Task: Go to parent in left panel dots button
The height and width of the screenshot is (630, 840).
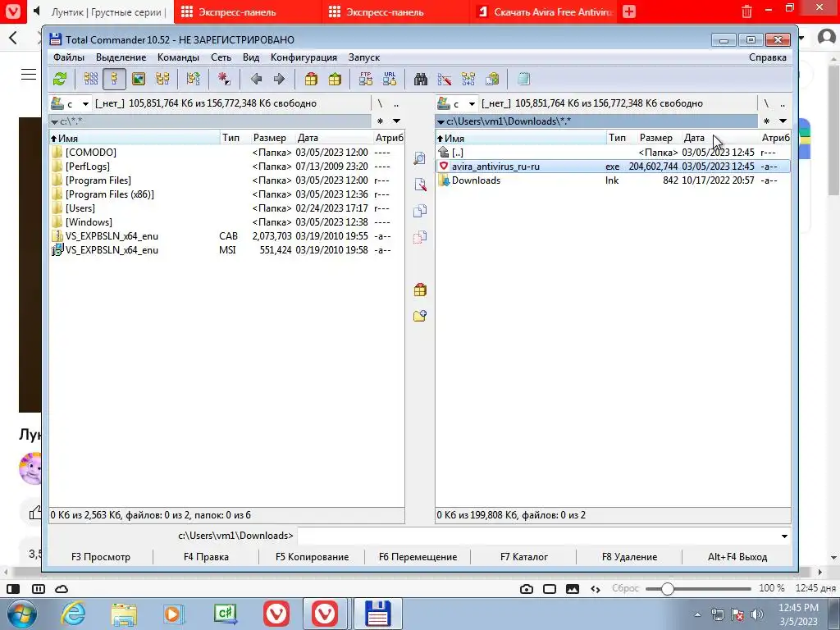Action: tap(396, 103)
